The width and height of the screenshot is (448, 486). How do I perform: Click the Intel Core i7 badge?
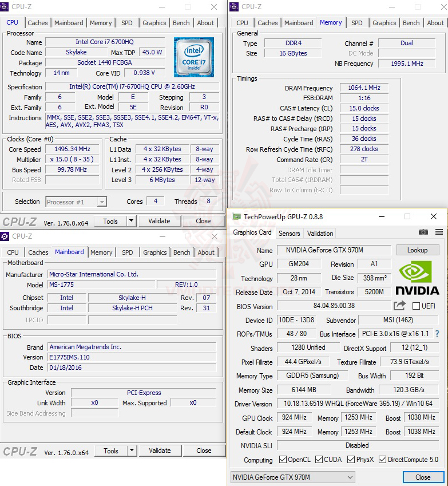pyautogui.click(x=194, y=57)
